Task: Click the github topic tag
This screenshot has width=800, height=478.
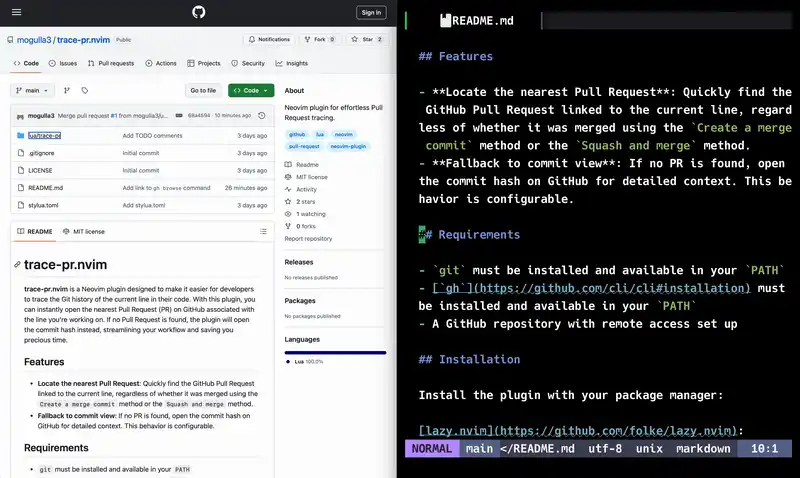Action: click(297, 135)
